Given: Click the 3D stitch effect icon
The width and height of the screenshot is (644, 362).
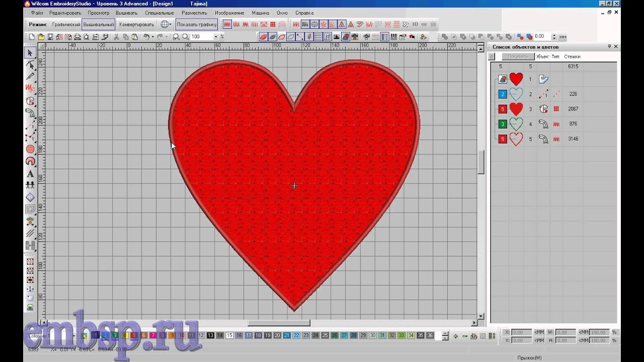Looking at the screenshot, I should pos(415,24).
